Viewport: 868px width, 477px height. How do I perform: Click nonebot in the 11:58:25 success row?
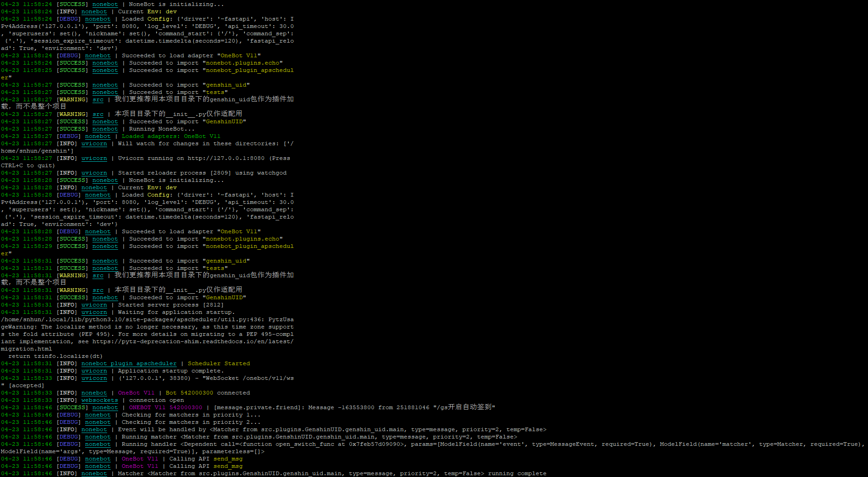coord(105,70)
